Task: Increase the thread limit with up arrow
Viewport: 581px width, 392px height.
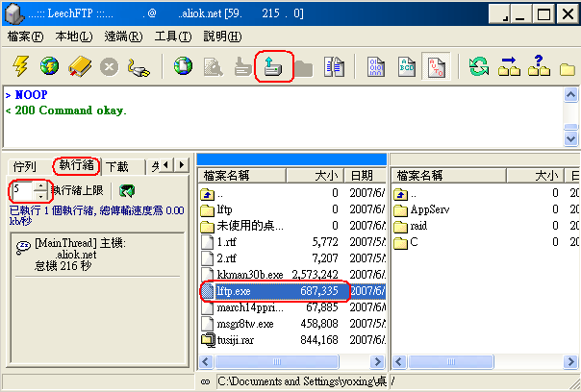Action: (39, 186)
